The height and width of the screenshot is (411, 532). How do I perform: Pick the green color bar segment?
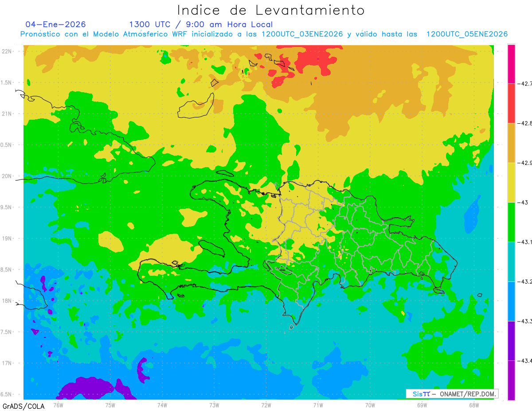(x=511, y=222)
